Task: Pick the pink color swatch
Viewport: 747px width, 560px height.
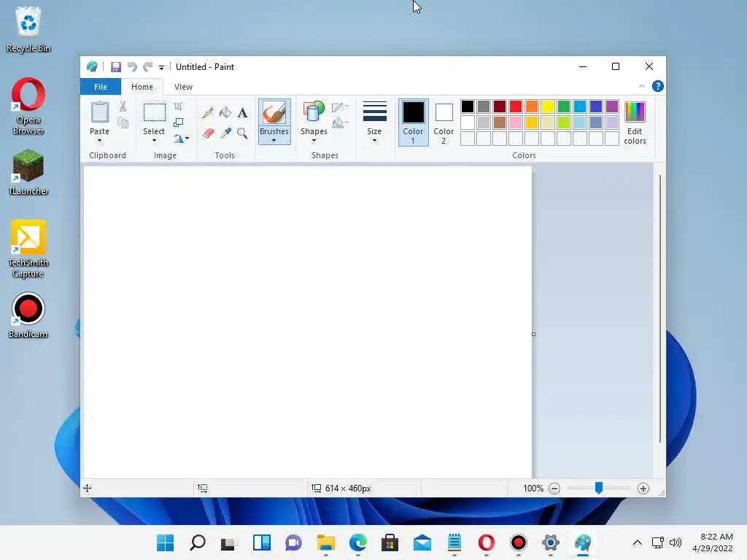Action: pyautogui.click(x=516, y=122)
